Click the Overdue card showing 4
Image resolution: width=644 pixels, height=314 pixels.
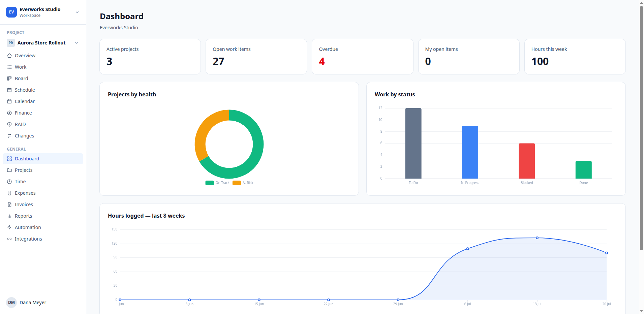pos(363,57)
